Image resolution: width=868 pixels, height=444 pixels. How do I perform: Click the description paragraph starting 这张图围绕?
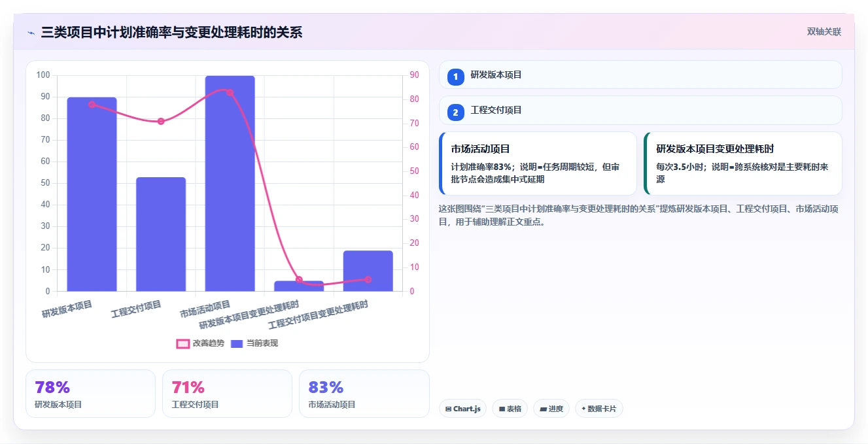(x=639, y=215)
